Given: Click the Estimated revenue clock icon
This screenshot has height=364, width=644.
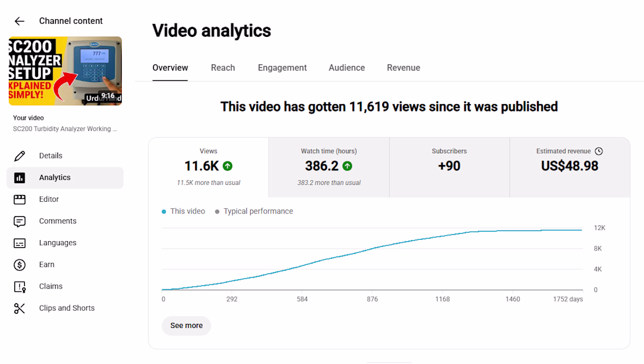Looking at the screenshot, I should [599, 151].
